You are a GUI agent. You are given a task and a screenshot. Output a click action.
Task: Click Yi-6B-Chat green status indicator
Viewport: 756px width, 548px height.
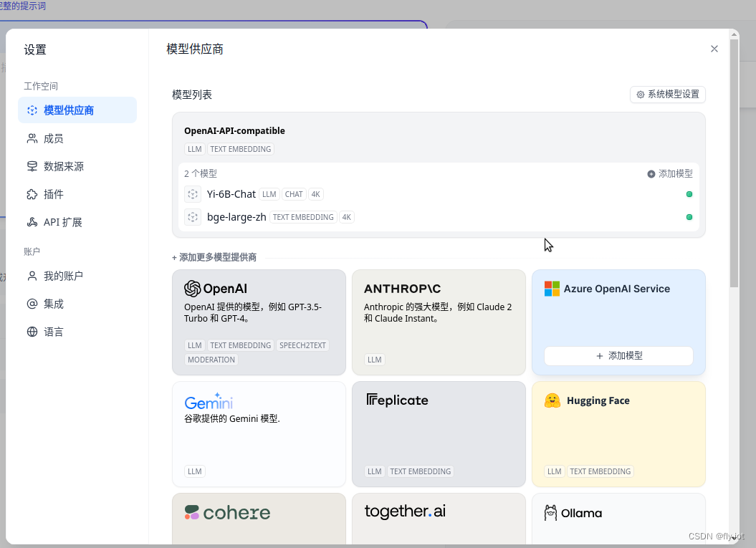pyautogui.click(x=689, y=194)
